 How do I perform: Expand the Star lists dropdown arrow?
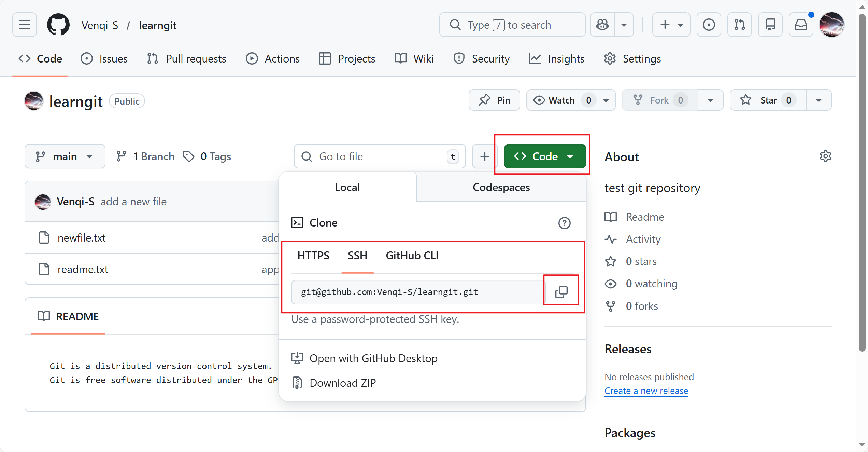click(819, 100)
